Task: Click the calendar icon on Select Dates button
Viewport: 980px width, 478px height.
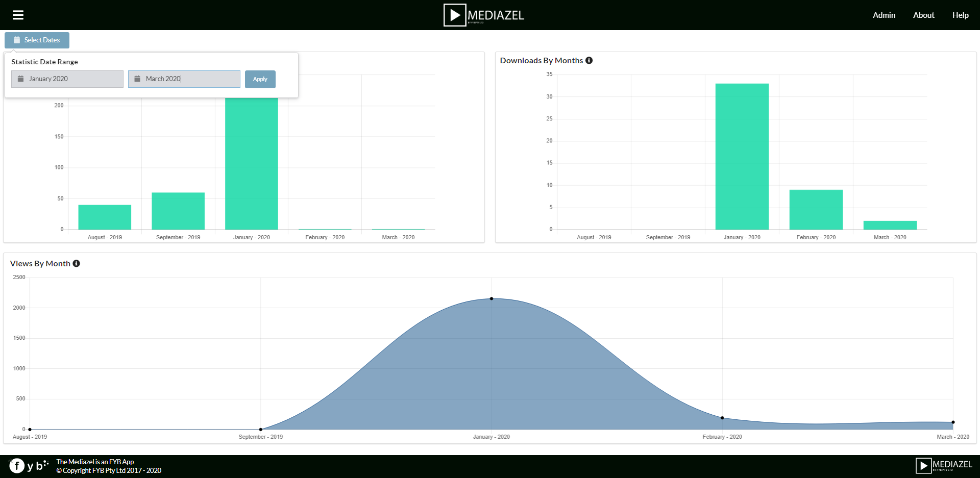Action: click(17, 40)
